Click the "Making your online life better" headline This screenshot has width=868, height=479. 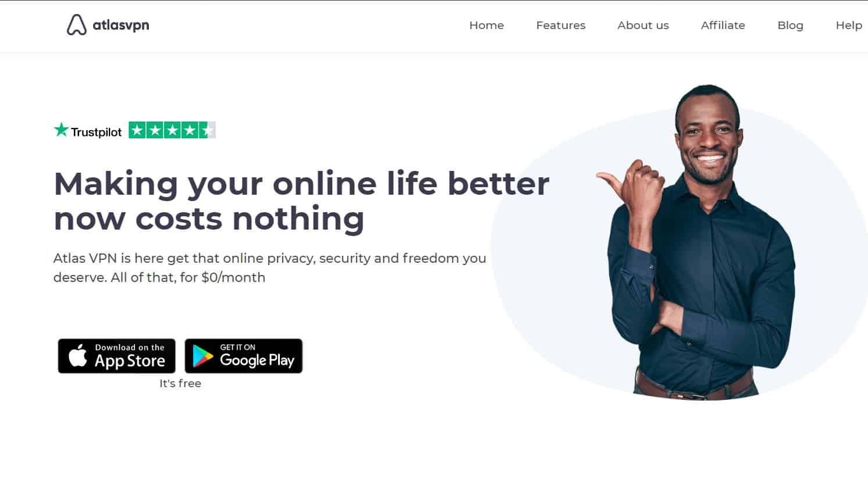[x=301, y=184]
